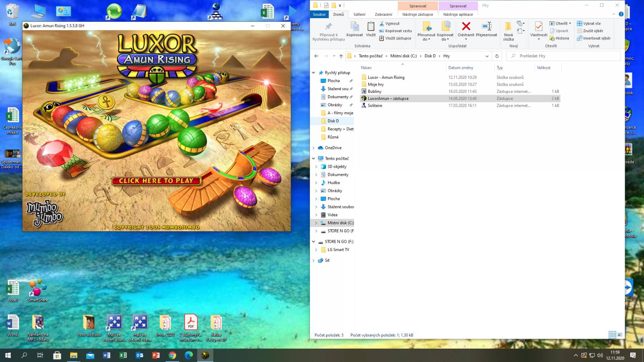Click Vybrat vše in the ribbon
The height and width of the screenshot is (362, 644).
pyautogui.click(x=588, y=23)
